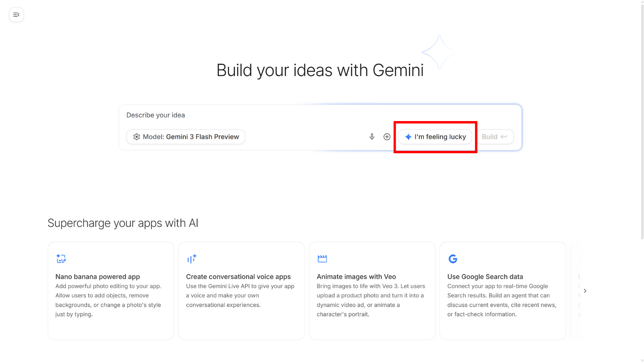Open the Nano banana powered app card
The image size is (644, 362).
coord(111,290)
